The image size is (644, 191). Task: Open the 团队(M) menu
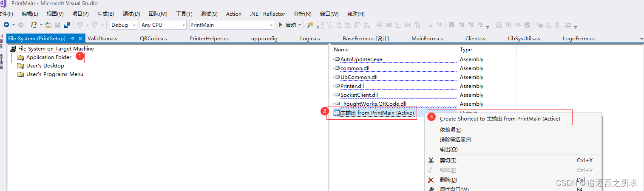(158, 14)
